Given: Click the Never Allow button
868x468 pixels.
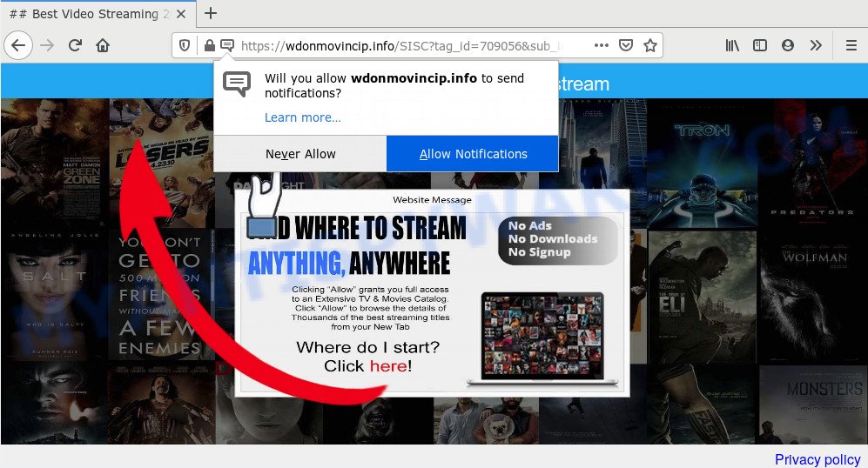Looking at the screenshot, I should tap(300, 154).
